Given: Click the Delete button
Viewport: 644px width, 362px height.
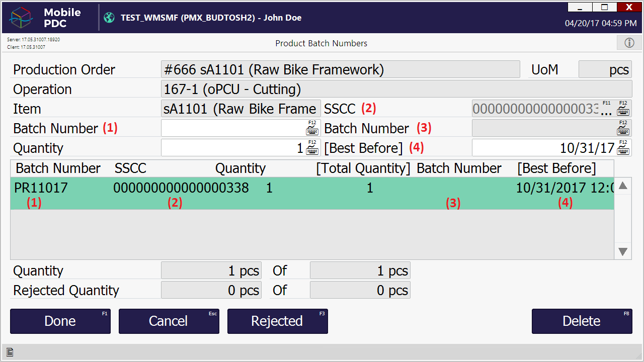Looking at the screenshot, I should [x=582, y=321].
